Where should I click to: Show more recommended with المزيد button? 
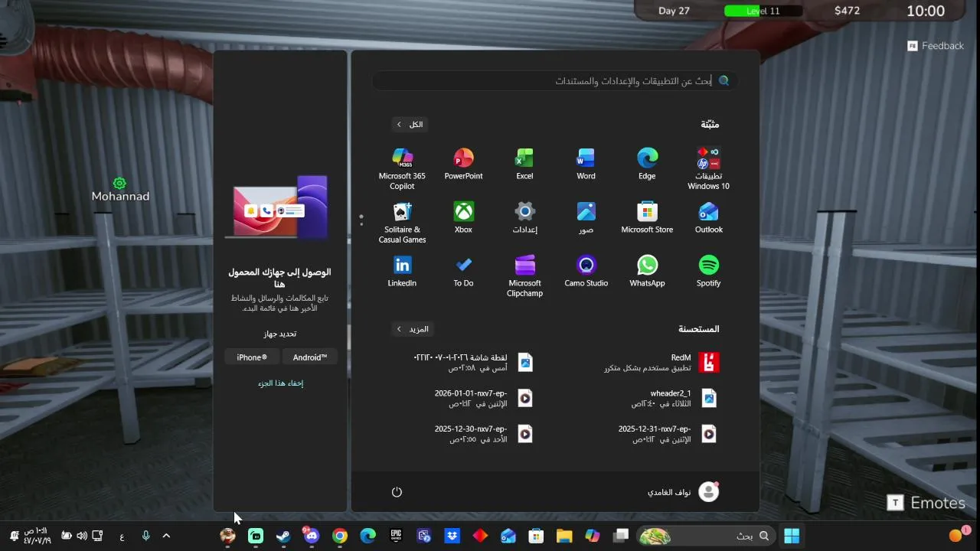click(x=412, y=329)
